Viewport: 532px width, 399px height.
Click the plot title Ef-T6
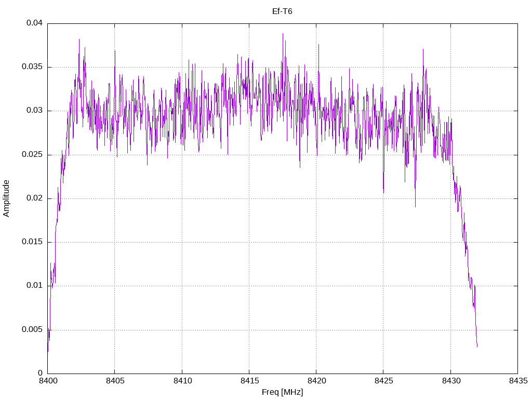coord(282,11)
